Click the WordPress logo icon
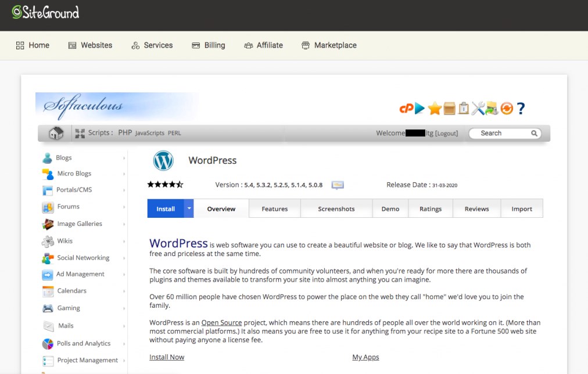 pos(163,160)
